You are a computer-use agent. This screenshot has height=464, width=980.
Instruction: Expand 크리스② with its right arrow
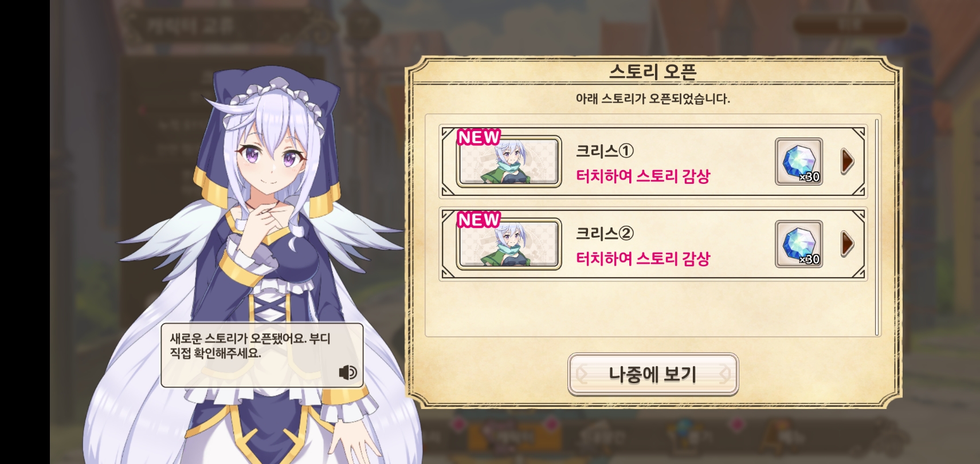coord(847,244)
